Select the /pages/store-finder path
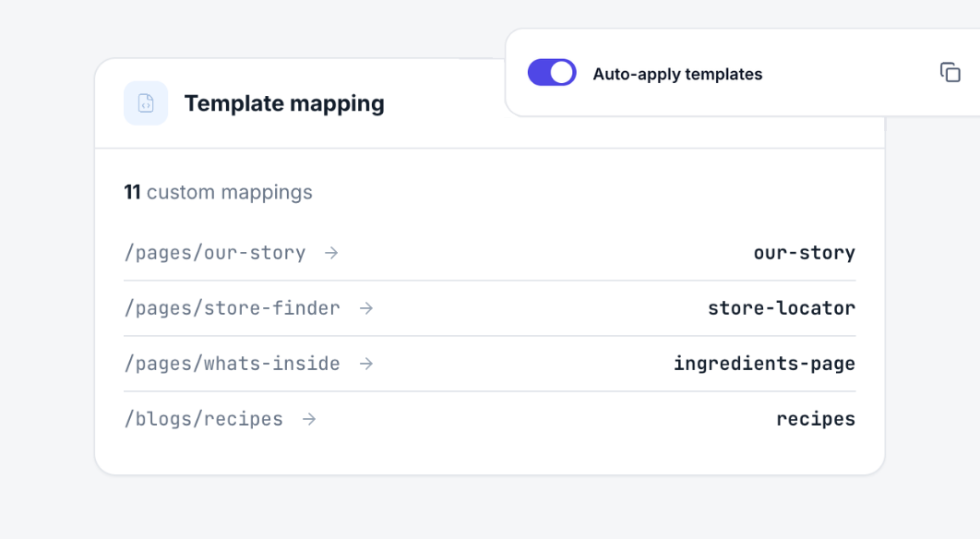 pos(232,308)
